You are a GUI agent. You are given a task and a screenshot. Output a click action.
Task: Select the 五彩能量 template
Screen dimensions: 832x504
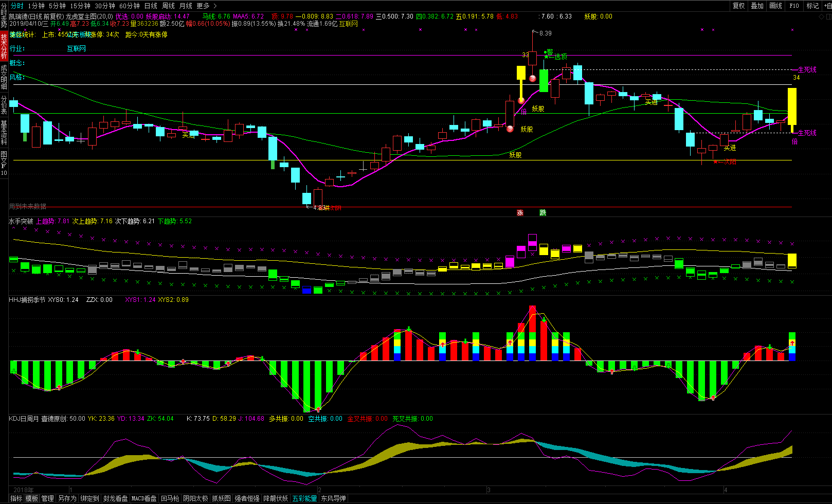(x=305, y=498)
